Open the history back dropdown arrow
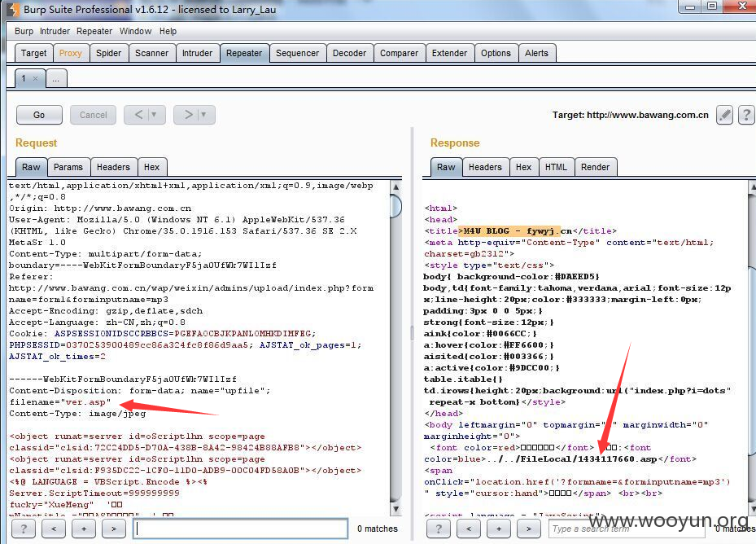The height and width of the screenshot is (544, 756). pyautogui.click(x=155, y=115)
